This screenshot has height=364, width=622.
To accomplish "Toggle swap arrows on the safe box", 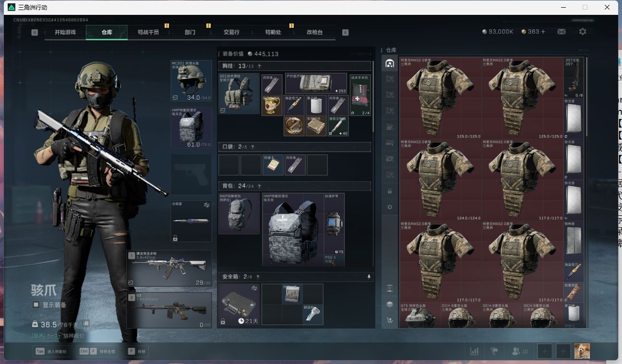I will coord(254,288).
